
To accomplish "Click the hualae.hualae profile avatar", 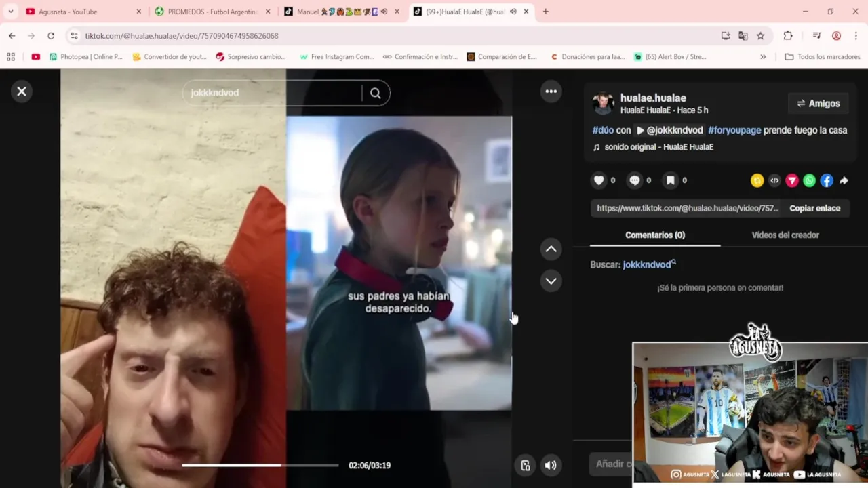I will (603, 103).
